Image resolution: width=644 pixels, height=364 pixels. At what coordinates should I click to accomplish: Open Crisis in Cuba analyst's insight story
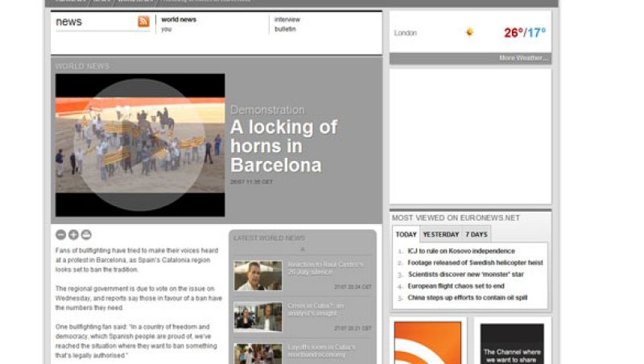point(316,309)
